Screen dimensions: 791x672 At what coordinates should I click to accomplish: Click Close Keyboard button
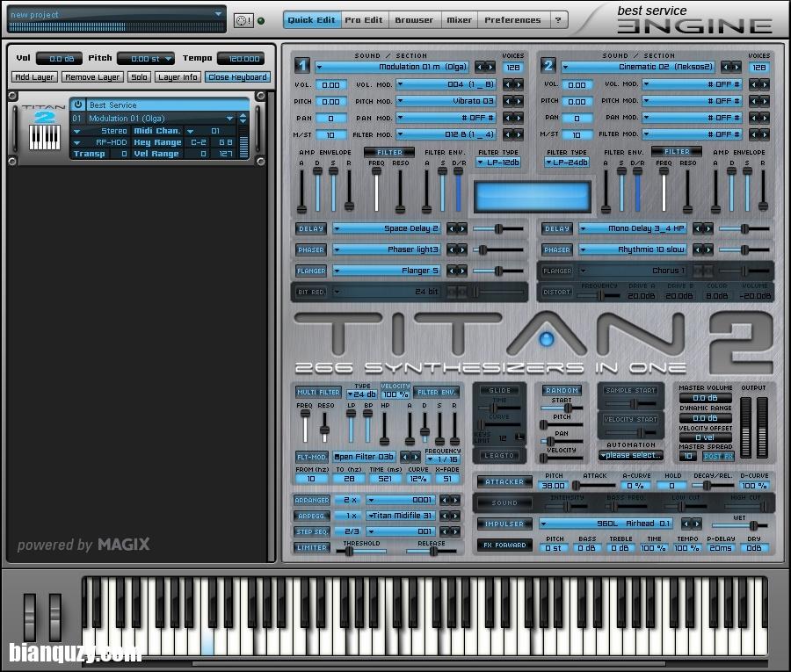click(x=237, y=77)
